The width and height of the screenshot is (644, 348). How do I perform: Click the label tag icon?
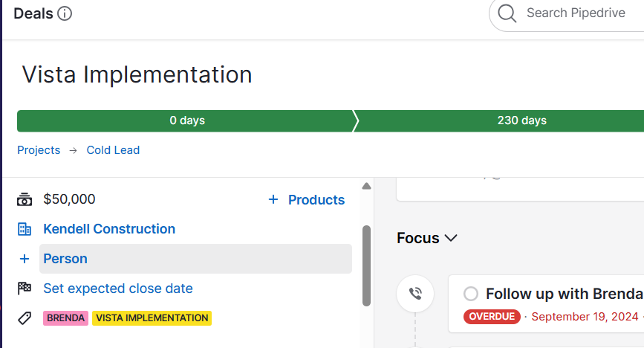coord(25,318)
